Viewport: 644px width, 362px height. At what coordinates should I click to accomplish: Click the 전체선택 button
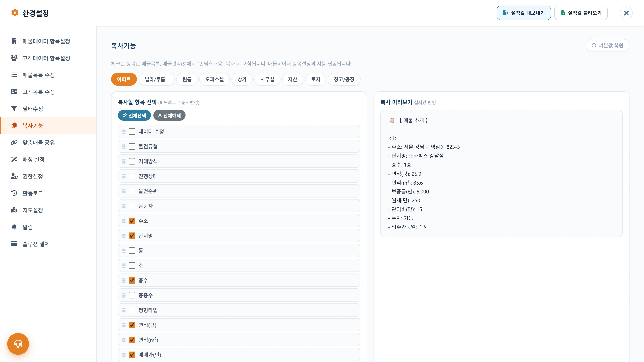134,115
